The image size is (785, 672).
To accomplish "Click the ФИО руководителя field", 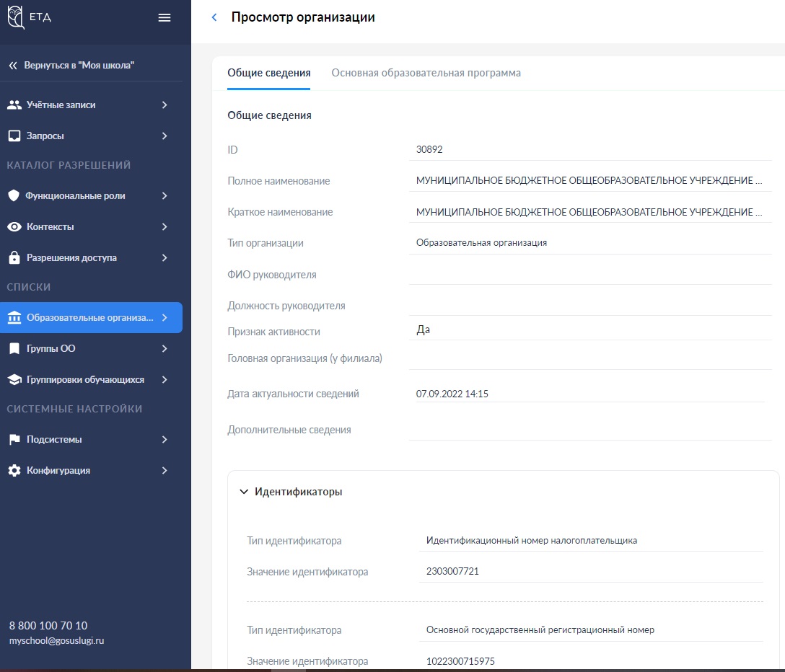I will point(589,274).
